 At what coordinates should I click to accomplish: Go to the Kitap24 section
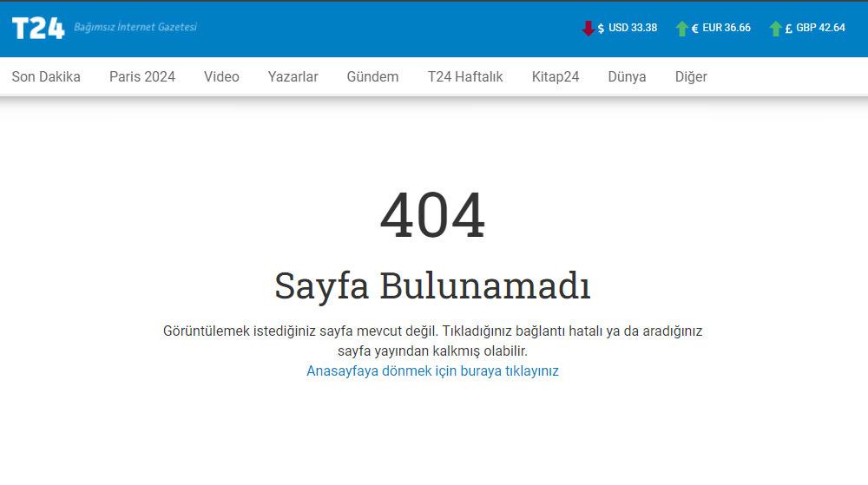[x=556, y=76]
